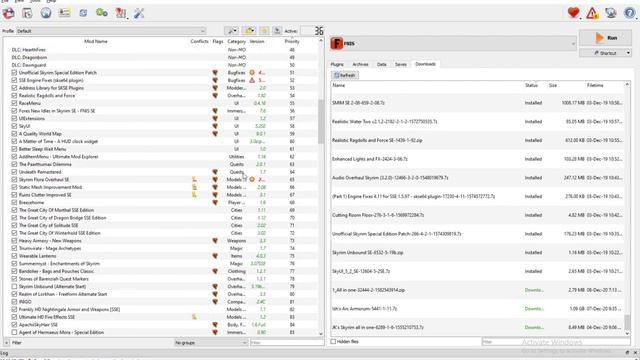Toggle the INIGO mod checkbox
Screen dimensions: 640x360
[x=14, y=302]
